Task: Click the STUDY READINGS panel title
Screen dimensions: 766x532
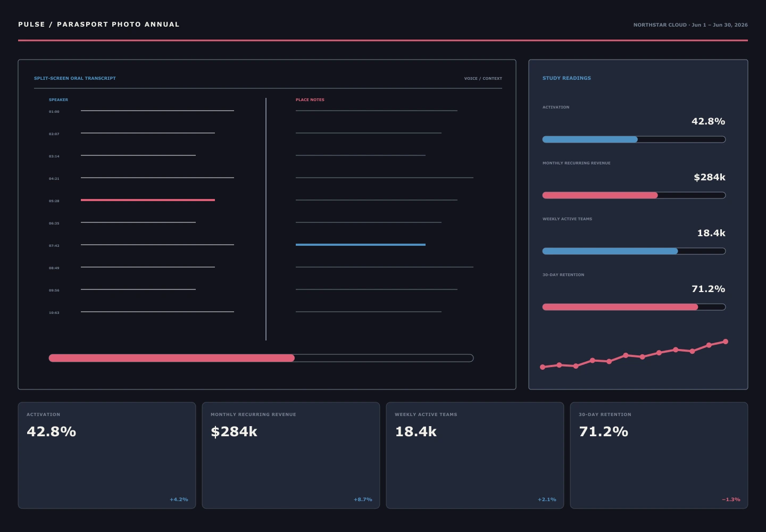Action: pos(567,78)
